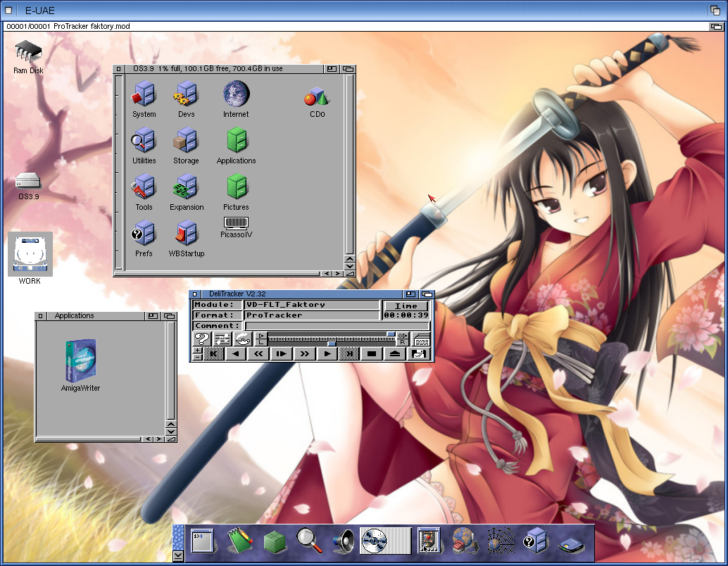Click the DeliTracker Format field showing ProTracker

(311, 315)
